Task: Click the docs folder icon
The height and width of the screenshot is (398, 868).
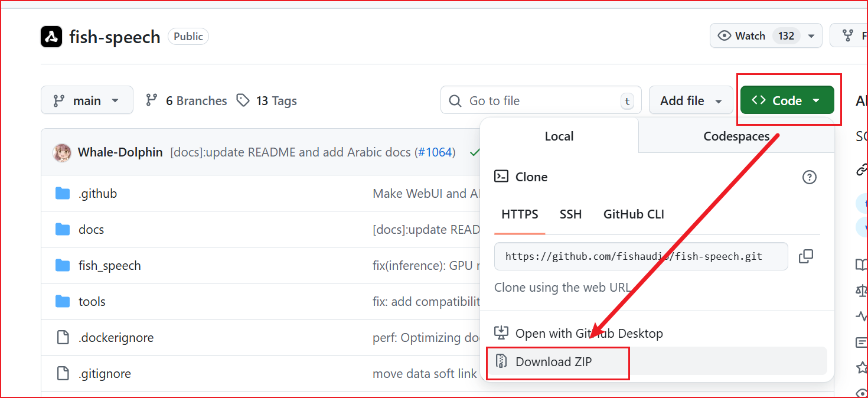Action: (x=63, y=229)
